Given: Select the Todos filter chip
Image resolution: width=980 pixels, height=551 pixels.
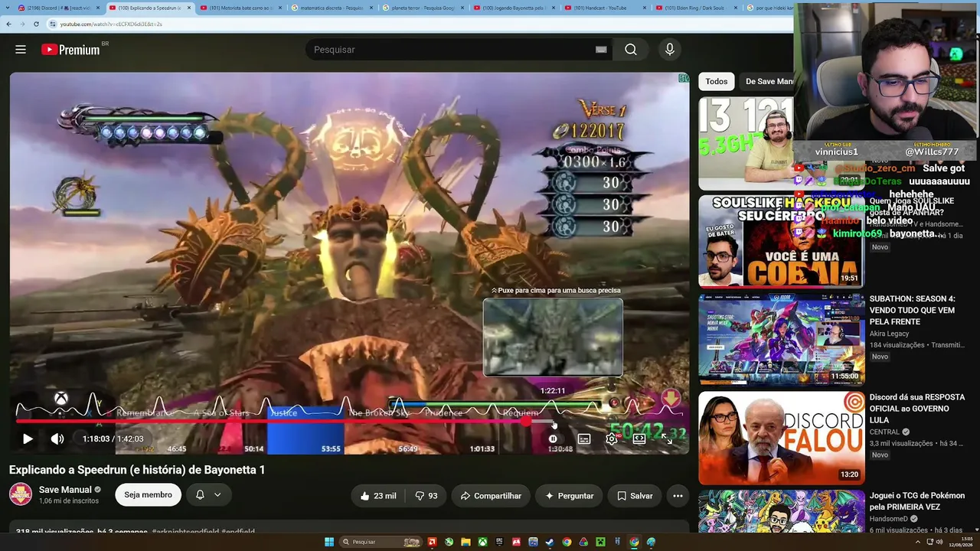Looking at the screenshot, I should click(x=717, y=81).
